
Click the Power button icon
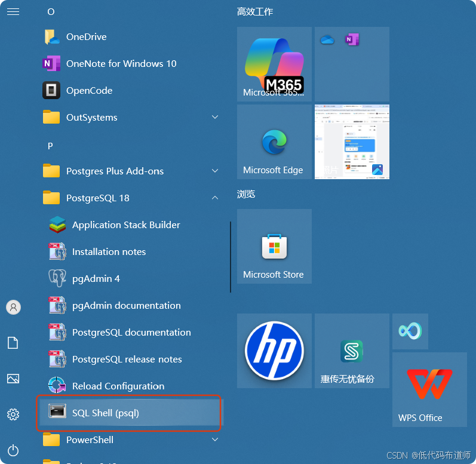click(13, 450)
